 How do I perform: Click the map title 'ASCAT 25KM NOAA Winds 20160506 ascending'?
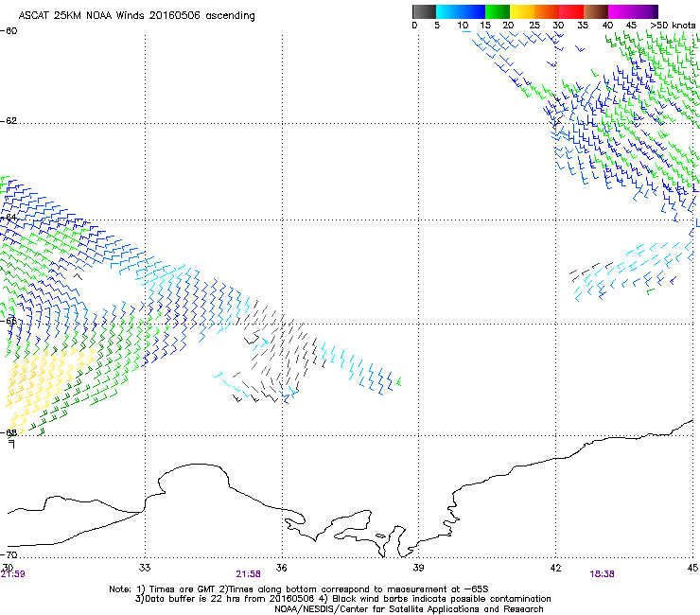[136, 16]
